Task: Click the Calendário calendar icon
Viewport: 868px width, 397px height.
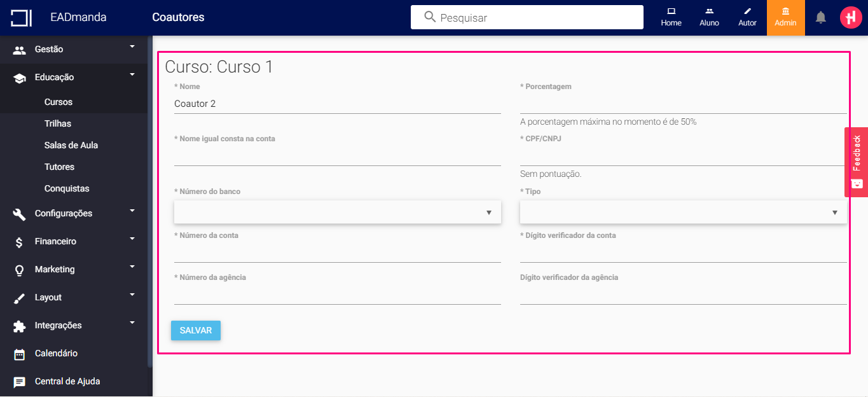Action: click(20, 354)
